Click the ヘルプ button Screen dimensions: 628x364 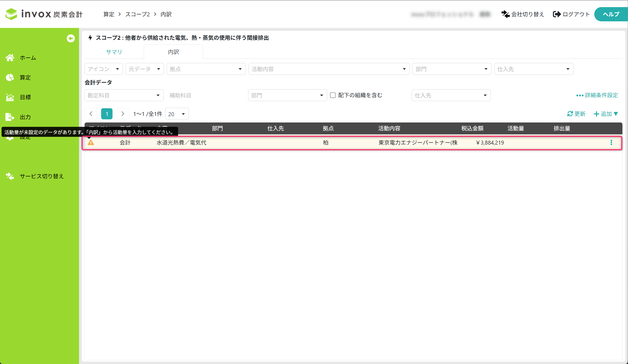[611, 14]
